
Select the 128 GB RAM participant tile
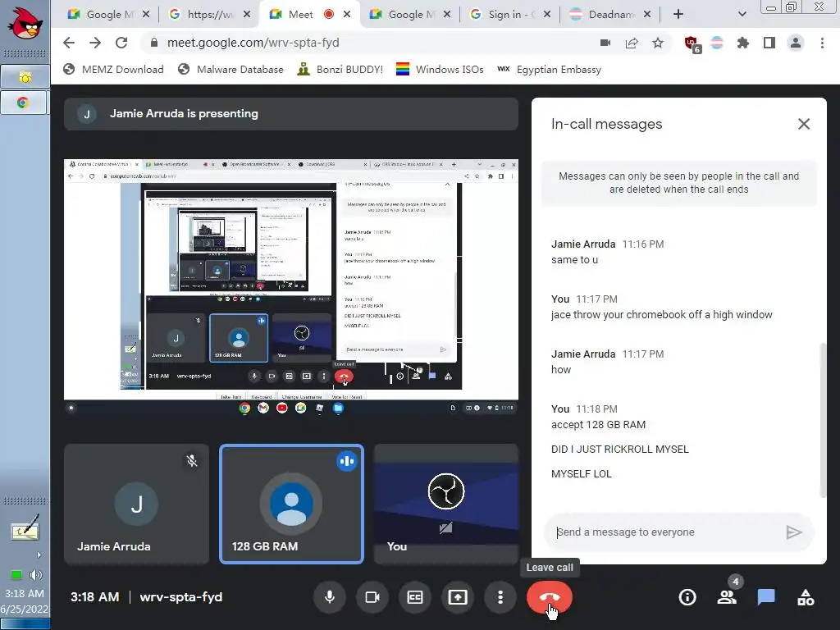(291, 504)
